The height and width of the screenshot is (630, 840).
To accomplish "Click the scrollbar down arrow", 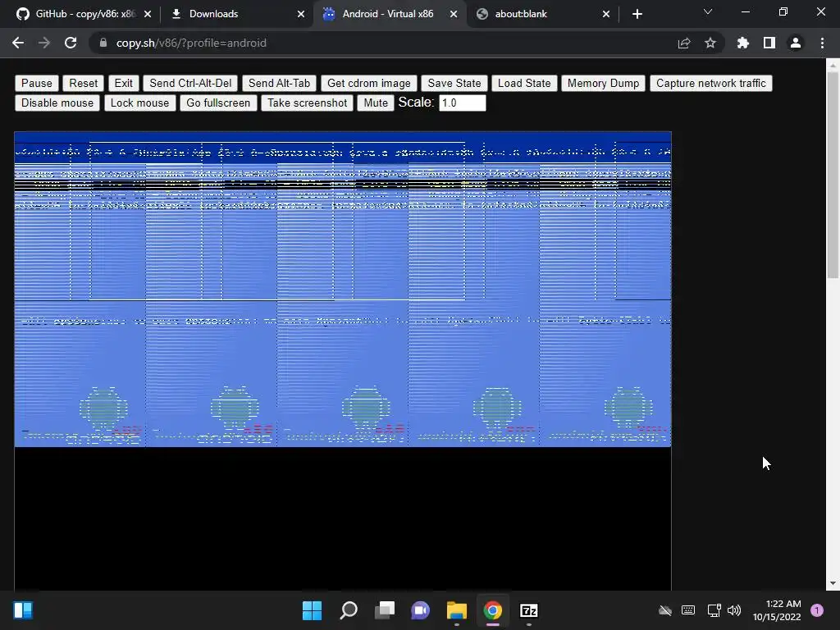I will [x=833, y=583].
